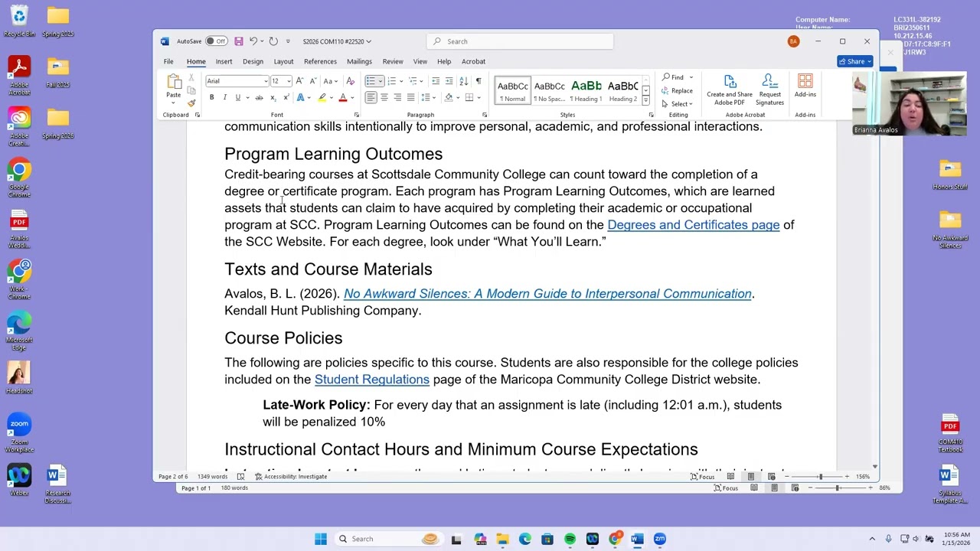Click the Align Right icon

coord(397,97)
